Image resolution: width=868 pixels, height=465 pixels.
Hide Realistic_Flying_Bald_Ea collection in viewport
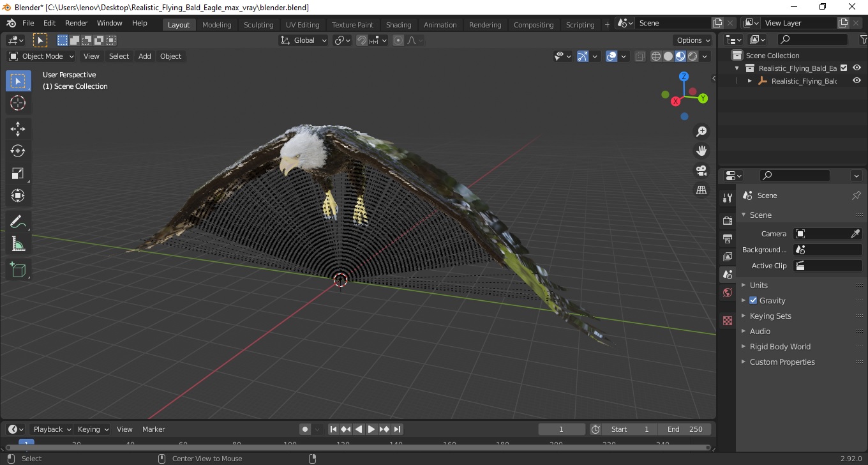click(x=857, y=68)
